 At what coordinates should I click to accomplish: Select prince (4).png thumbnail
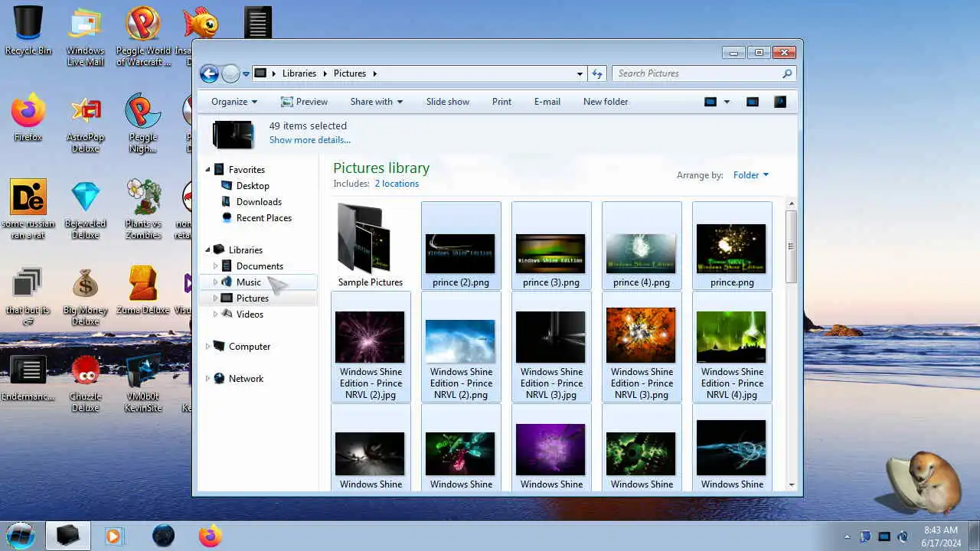pyautogui.click(x=642, y=245)
